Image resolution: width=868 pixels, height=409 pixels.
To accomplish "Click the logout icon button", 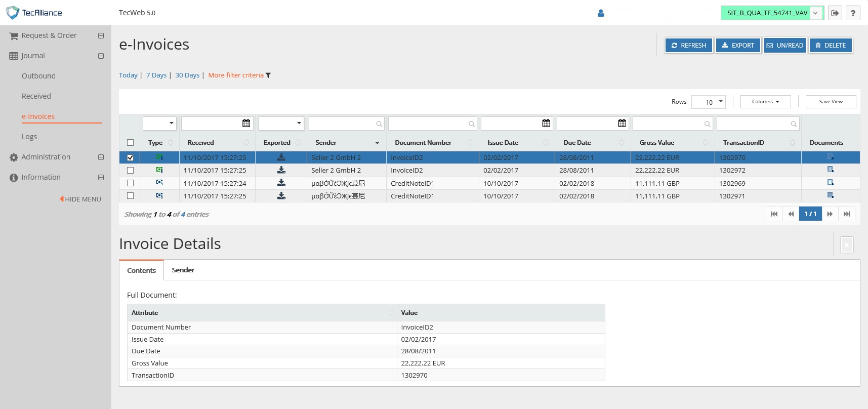I will click(835, 13).
